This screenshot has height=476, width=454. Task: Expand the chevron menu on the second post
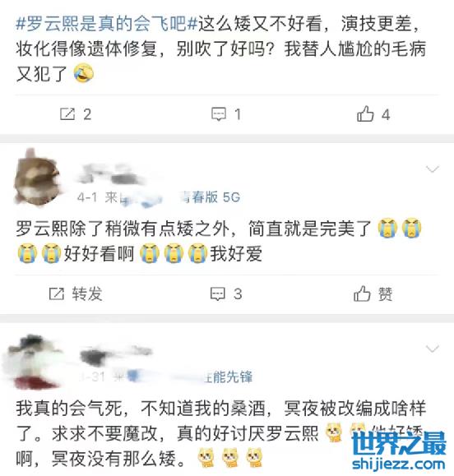pyautogui.click(x=433, y=169)
